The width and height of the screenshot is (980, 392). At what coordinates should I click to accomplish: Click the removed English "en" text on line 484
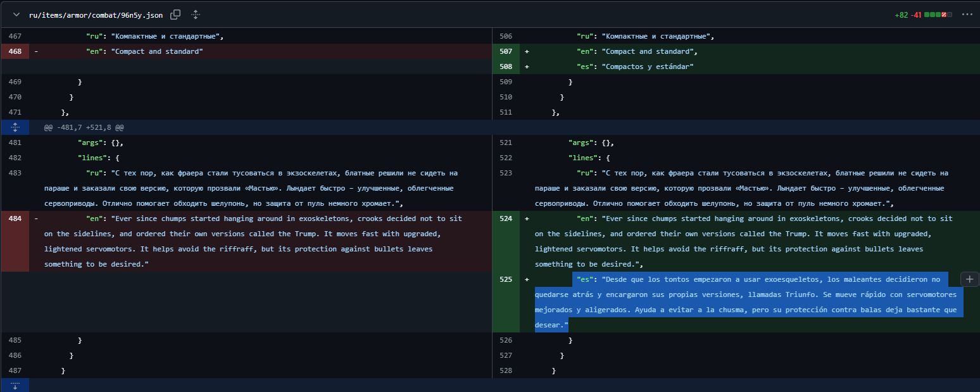[x=253, y=241]
